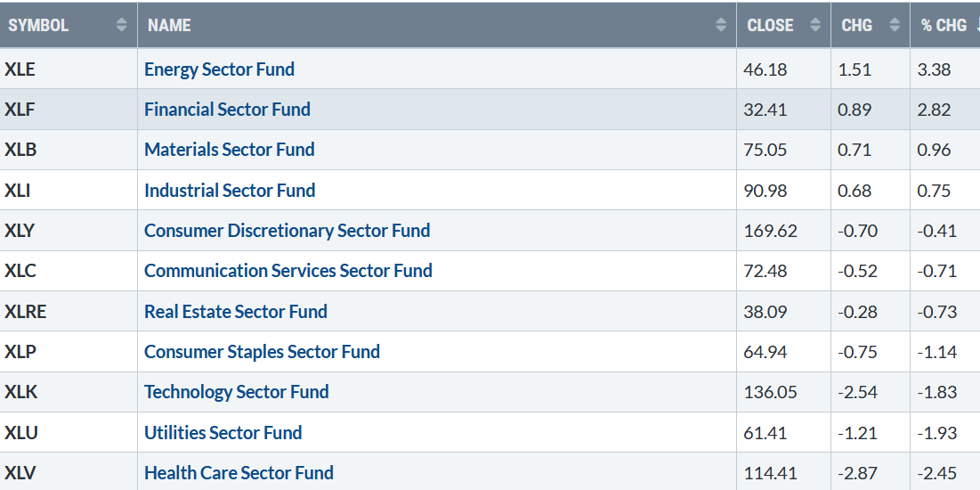Toggle sort arrows in CHG column
980x490 pixels.
895,25
